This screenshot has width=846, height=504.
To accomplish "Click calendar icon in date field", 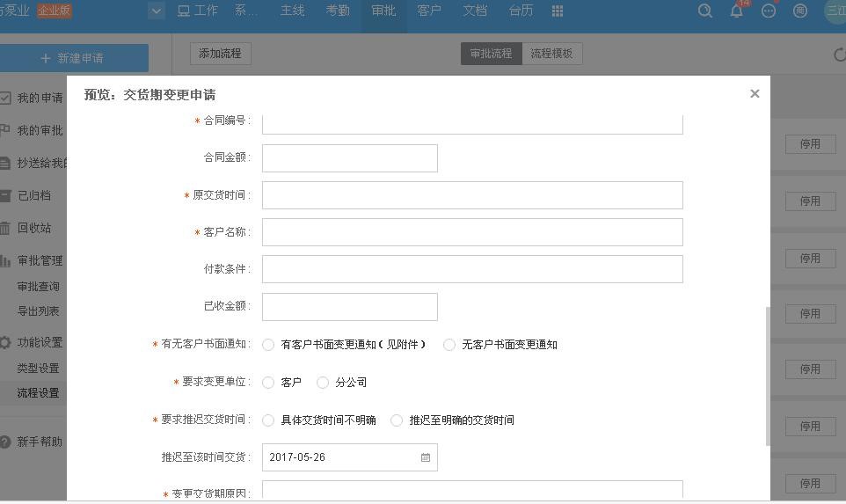I will pos(426,457).
